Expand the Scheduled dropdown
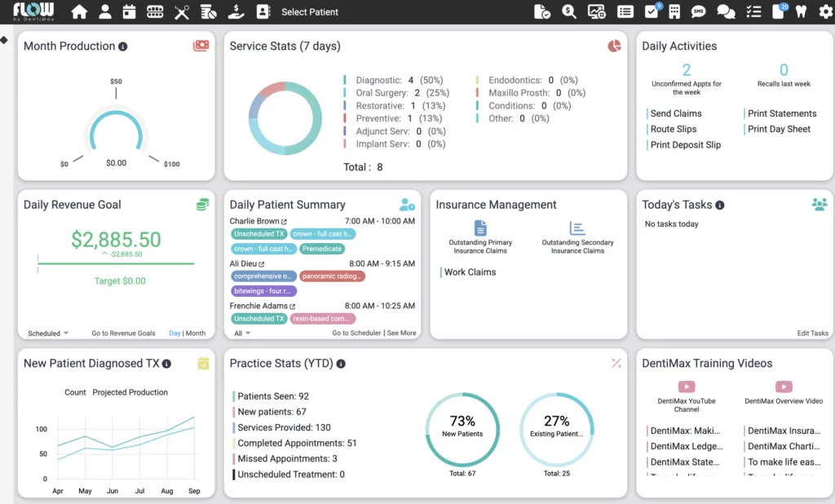 coord(48,334)
